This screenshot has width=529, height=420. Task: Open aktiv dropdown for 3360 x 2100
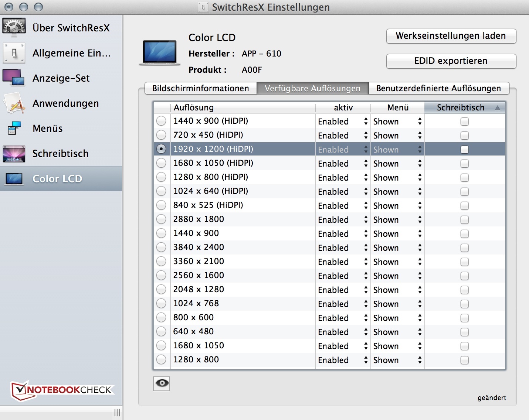tap(343, 262)
